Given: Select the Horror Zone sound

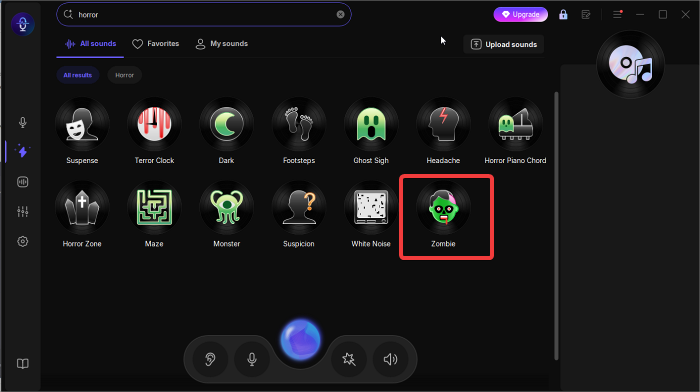Looking at the screenshot, I should tap(82, 208).
